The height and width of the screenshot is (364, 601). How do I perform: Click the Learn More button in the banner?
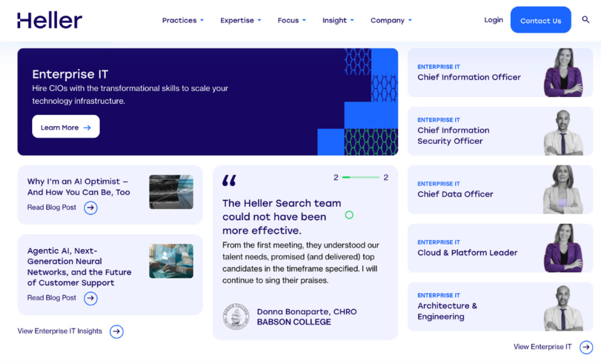click(x=66, y=126)
